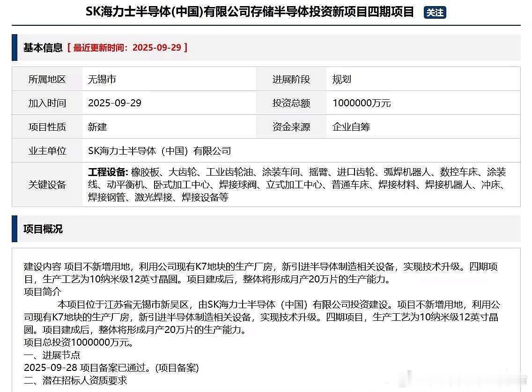Select the project title SK海力士半导体存储半导体投资新项目四期项目
This screenshot has width=532, height=392.
pos(250,12)
